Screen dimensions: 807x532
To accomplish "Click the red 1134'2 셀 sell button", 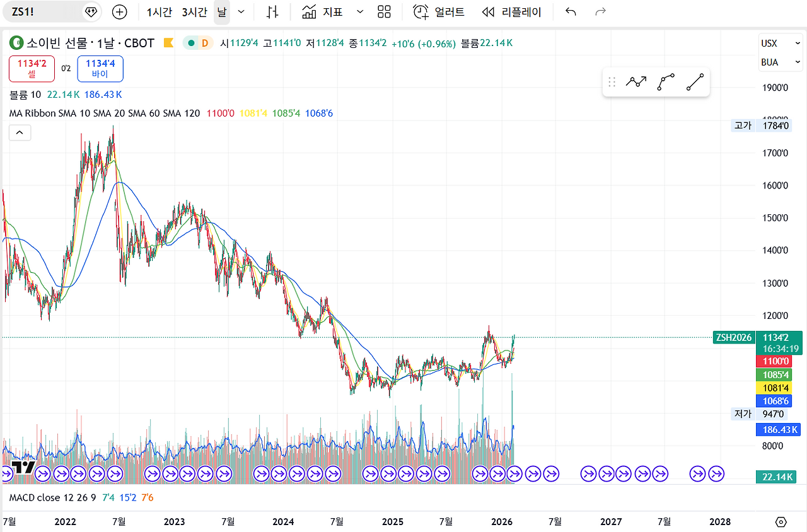I will 32,69.
